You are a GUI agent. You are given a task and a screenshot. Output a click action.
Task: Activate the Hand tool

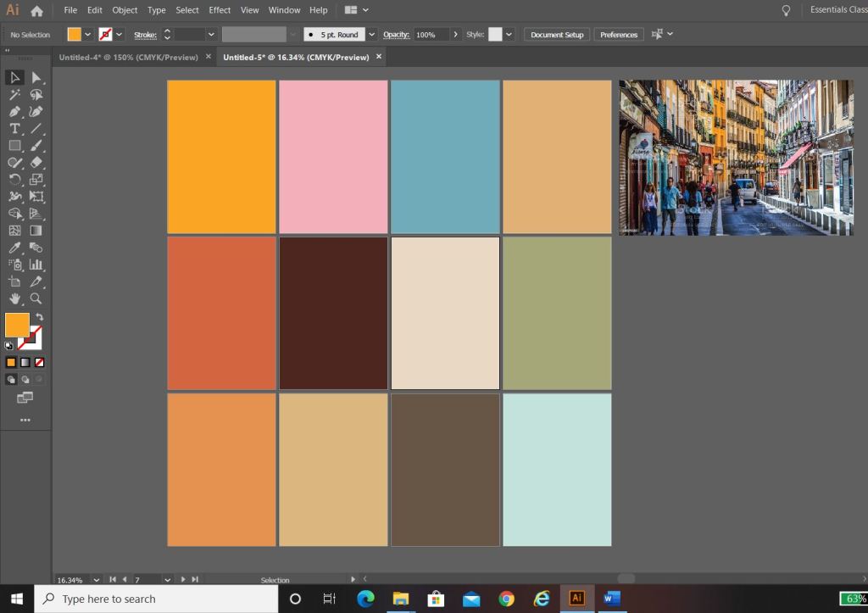point(14,298)
